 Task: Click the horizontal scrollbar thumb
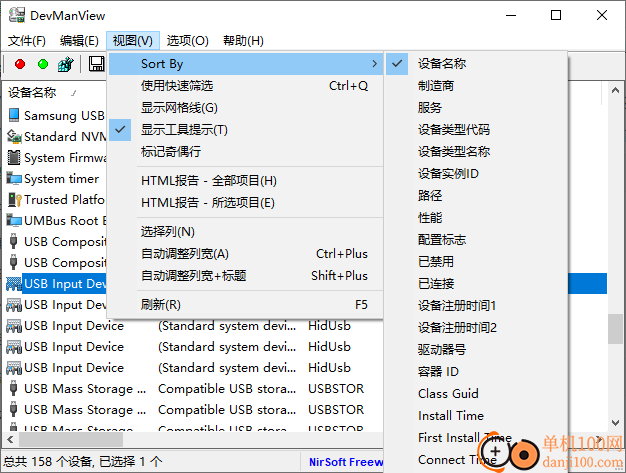[71, 440]
